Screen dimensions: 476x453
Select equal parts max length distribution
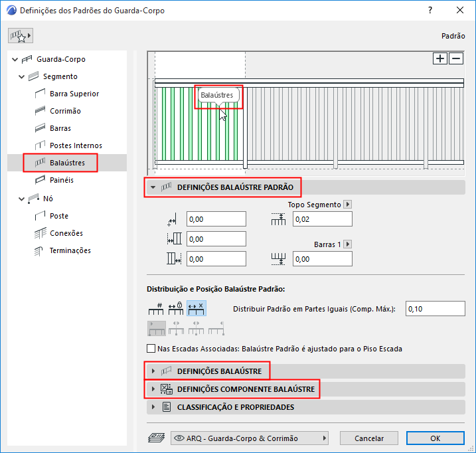tap(196, 309)
